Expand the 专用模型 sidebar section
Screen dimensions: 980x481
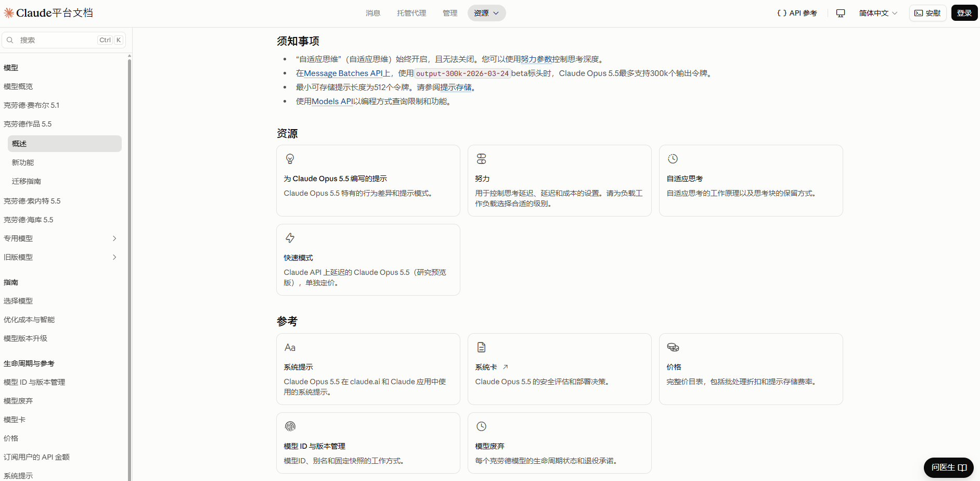coord(114,238)
